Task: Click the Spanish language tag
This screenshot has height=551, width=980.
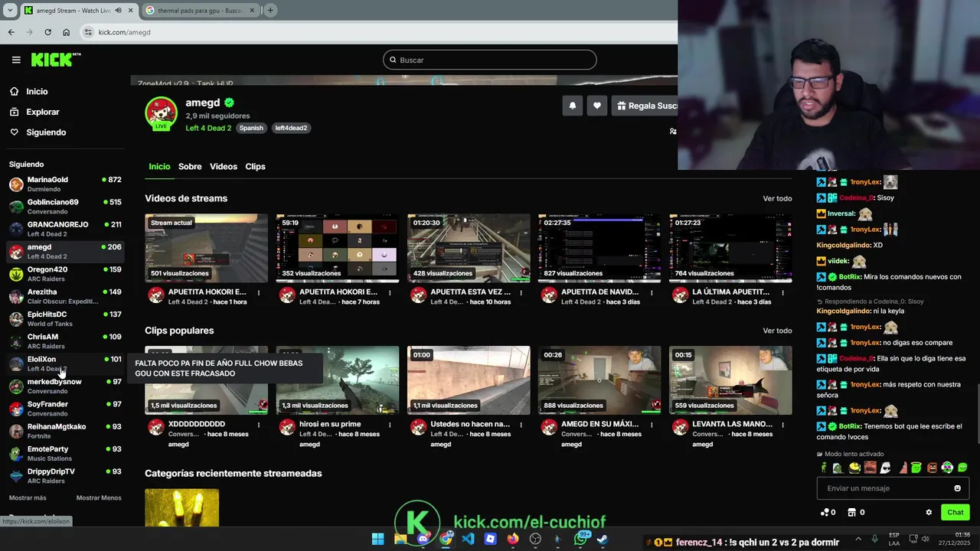Action: (251, 128)
